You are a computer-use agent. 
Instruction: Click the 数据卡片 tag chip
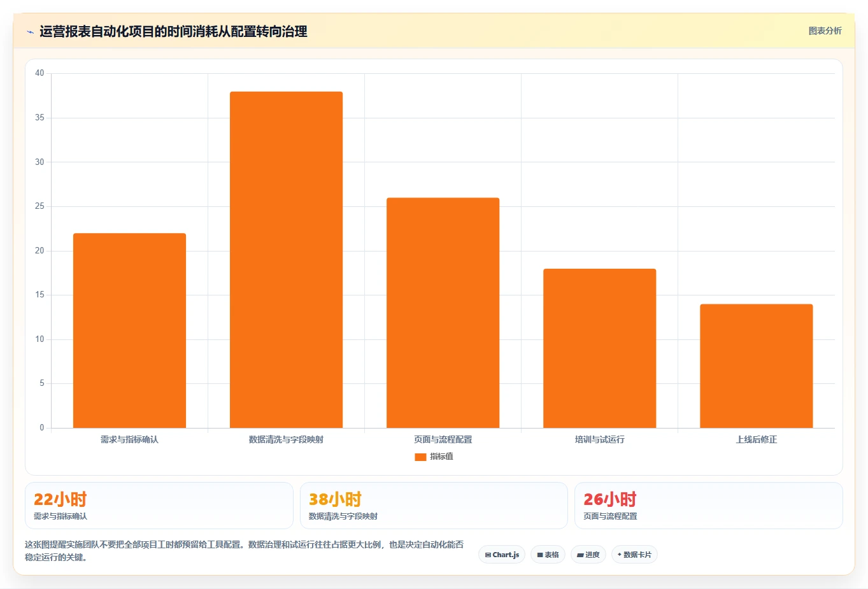click(634, 555)
